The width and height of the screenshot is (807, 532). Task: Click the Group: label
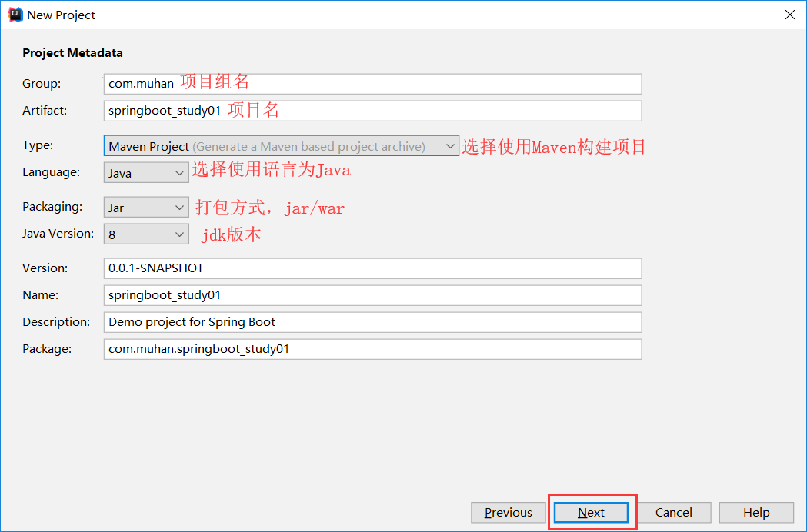click(42, 83)
